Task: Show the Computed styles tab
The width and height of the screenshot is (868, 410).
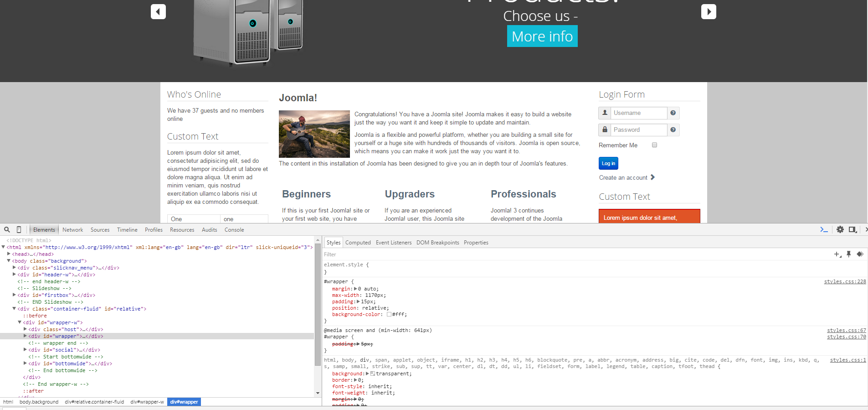Action: click(x=358, y=243)
